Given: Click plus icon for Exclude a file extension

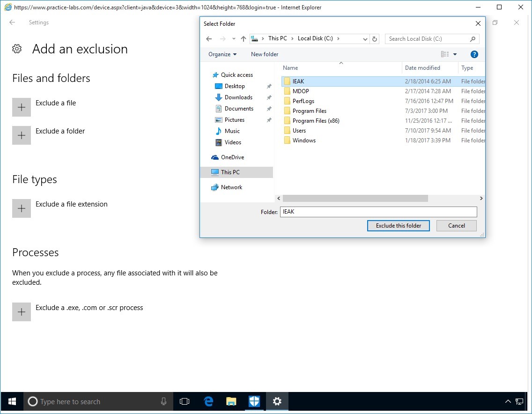Looking at the screenshot, I should (x=22, y=208).
